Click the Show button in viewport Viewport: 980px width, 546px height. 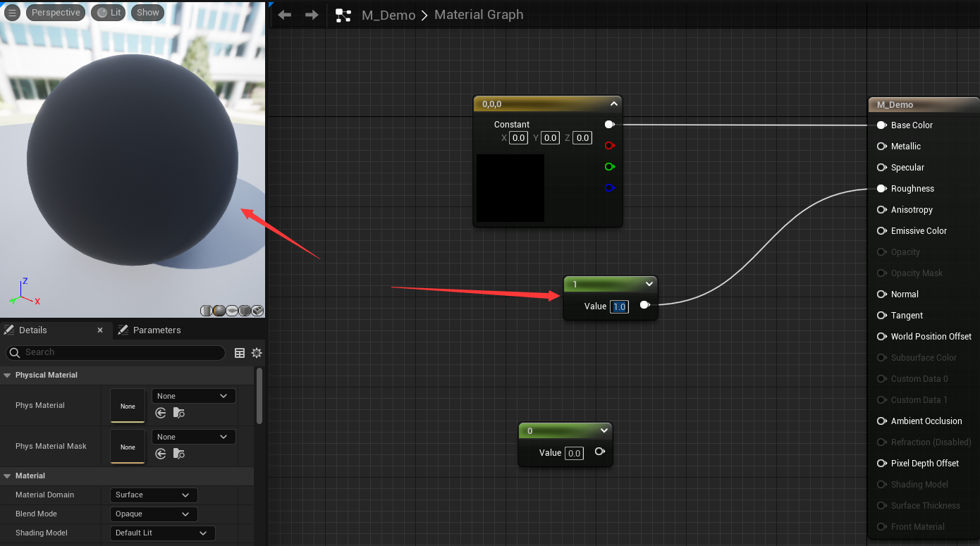[148, 13]
